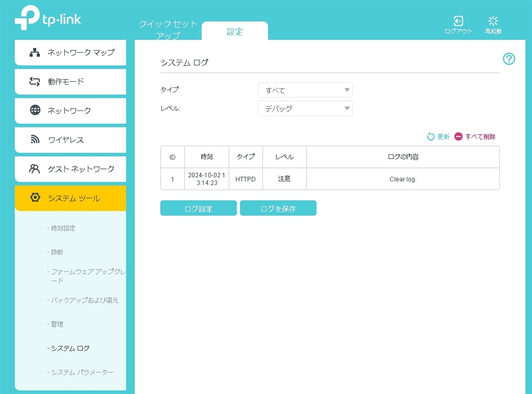The image size is (532, 394).
Task: Click the 注意 level cell
Action: pos(284,179)
